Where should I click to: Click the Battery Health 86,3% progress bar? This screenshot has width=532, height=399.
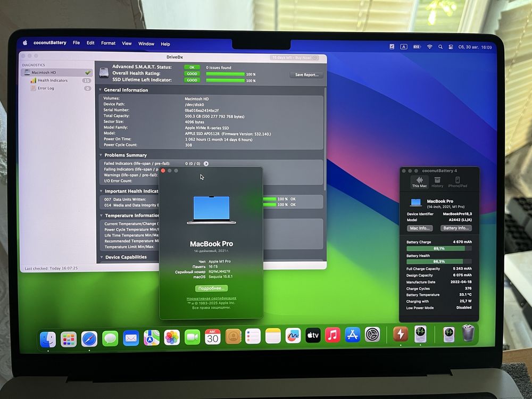coord(439,261)
